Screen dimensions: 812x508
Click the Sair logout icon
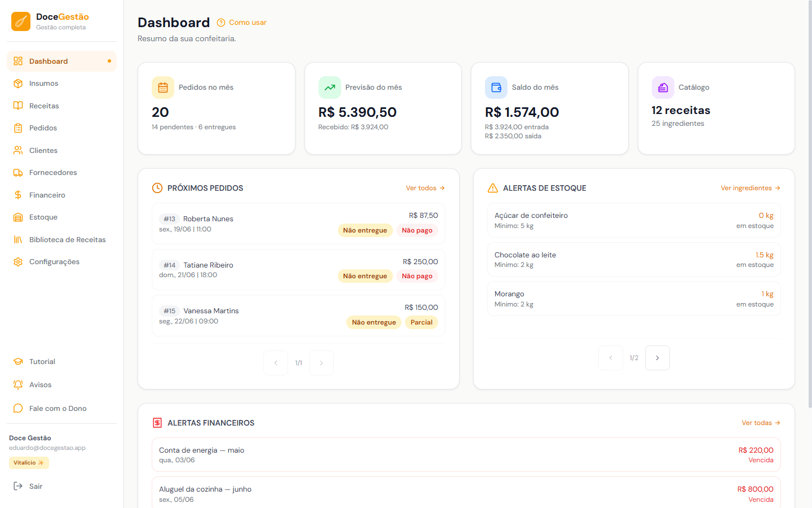coord(18,486)
